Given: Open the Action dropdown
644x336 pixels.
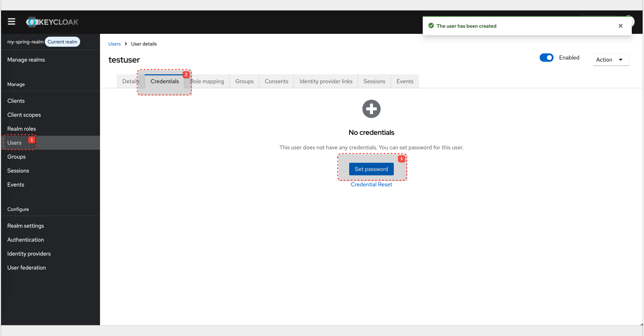Looking at the screenshot, I should 611,60.
